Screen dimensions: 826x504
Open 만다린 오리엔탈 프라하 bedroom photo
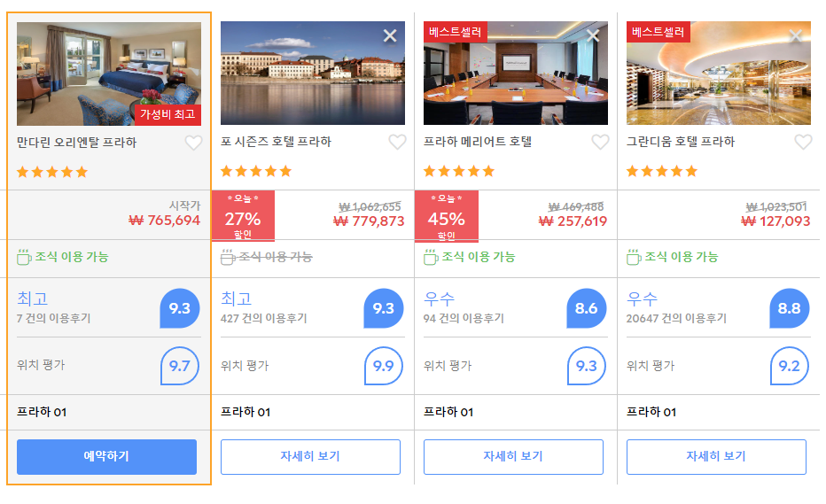[109, 74]
